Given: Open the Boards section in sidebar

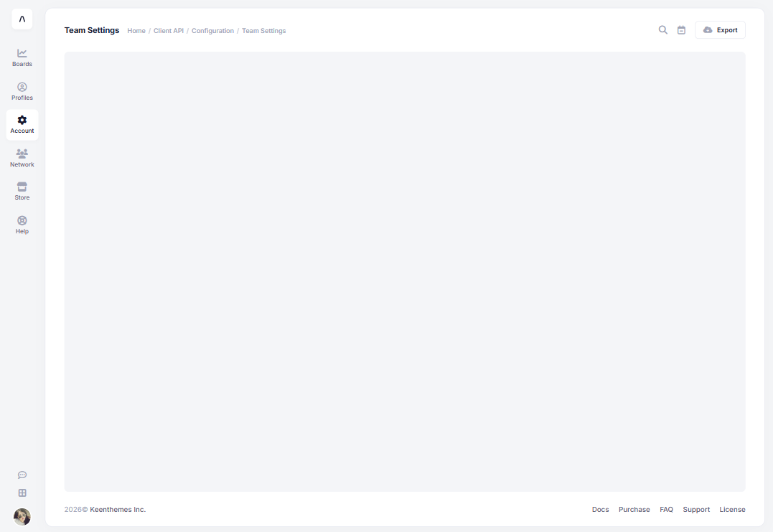Looking at the screenshot, I should pos(22,57).
